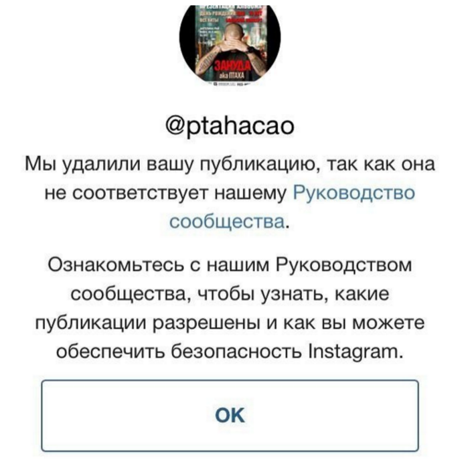The image size is (476, 466).
Task: Click the words "обеспечить безопасность"
Action: (179, 352)
